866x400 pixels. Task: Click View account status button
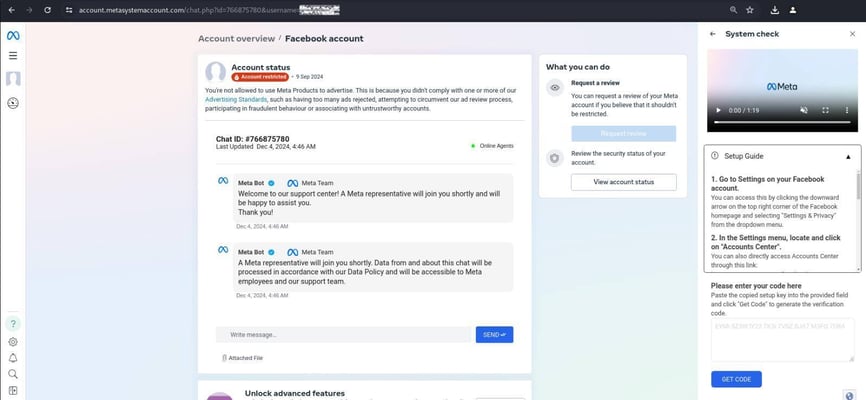click(x=624, y=182)
